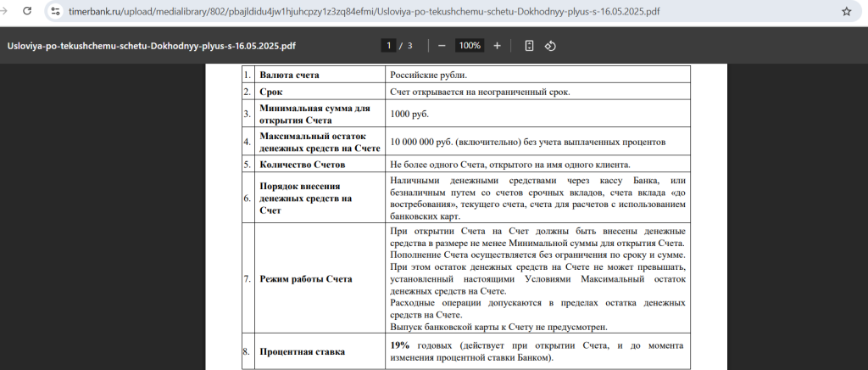This screenshot has height=370, width=868.
Task: Click "Счет открывается на неограниченный срок."
Action: (x=480, y=92)
